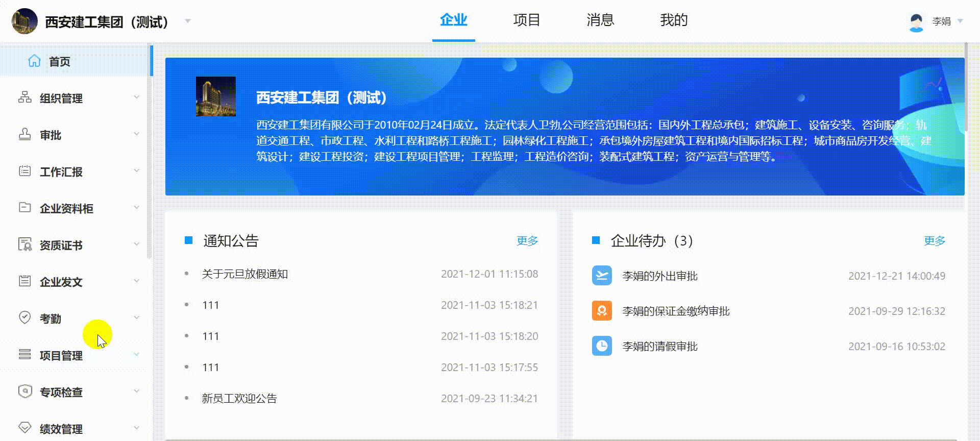Click 更多 in 企业待办 panel
Viewport: 980px width, 441px height.
(x=935, y=240)
